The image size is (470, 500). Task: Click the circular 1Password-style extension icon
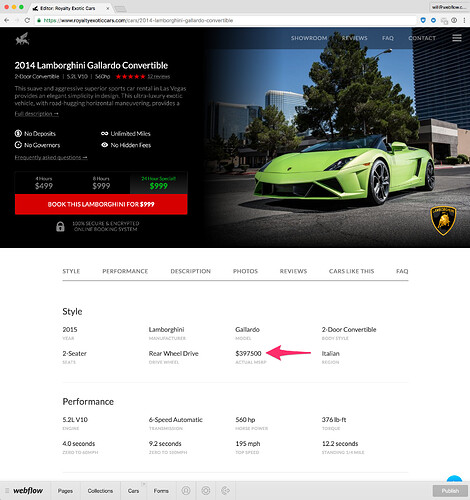454,20
